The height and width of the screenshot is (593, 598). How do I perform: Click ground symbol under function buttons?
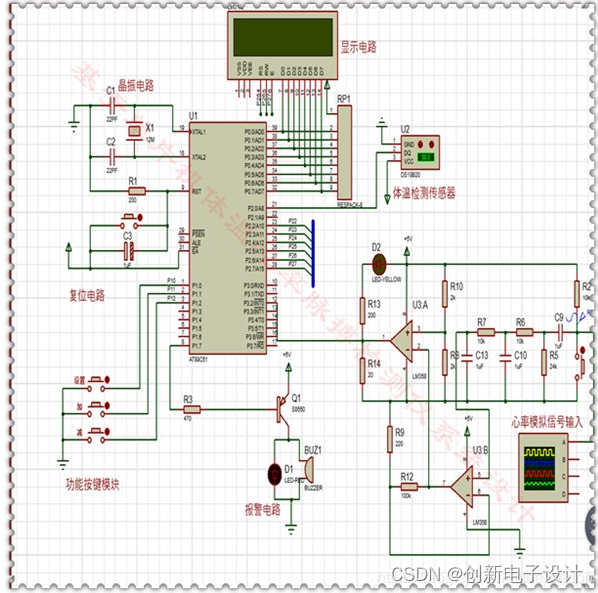click(63, 465)
